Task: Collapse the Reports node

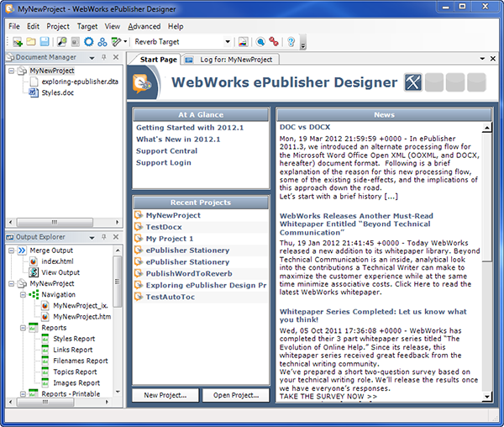Action: coord(24,328)
